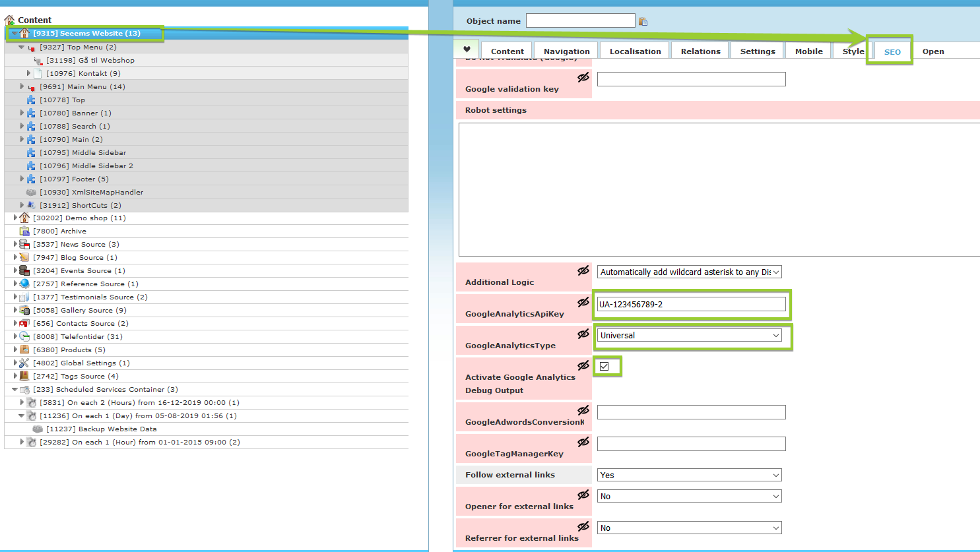
Task: Switch to the Mobile tab
Action: pos(808,51)
